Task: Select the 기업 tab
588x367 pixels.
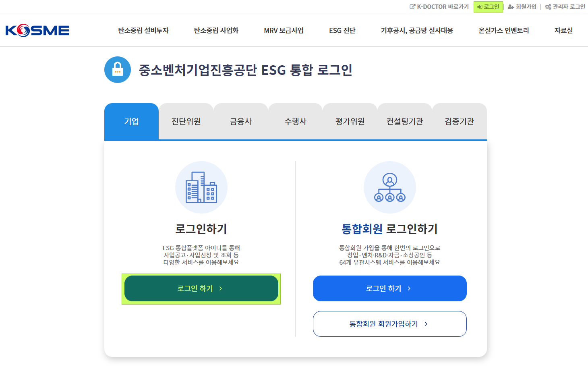Action: [x=131, y=121]
